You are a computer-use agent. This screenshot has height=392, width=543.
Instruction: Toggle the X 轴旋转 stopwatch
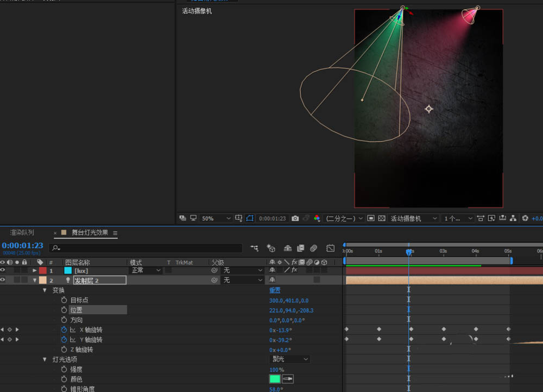pyautogui.click(x=64, y=330)
